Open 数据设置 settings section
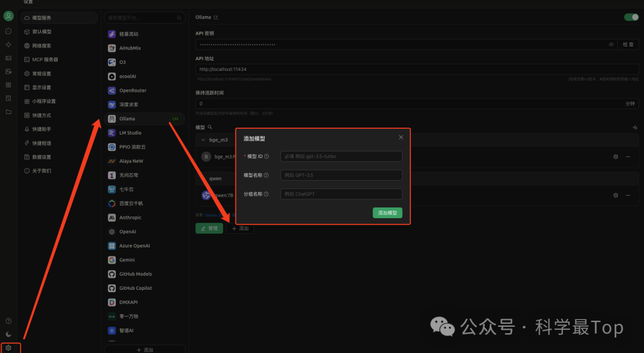 58,157
